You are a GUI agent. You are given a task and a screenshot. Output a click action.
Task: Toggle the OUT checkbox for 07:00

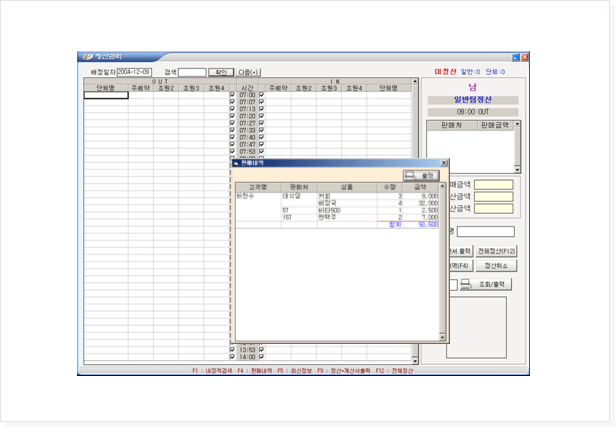[x=233, y=95]
